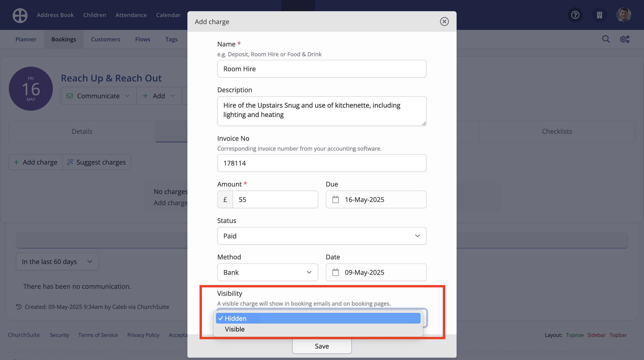Click the Suggest charges button
644x360 pixels.
pos(97,162)
